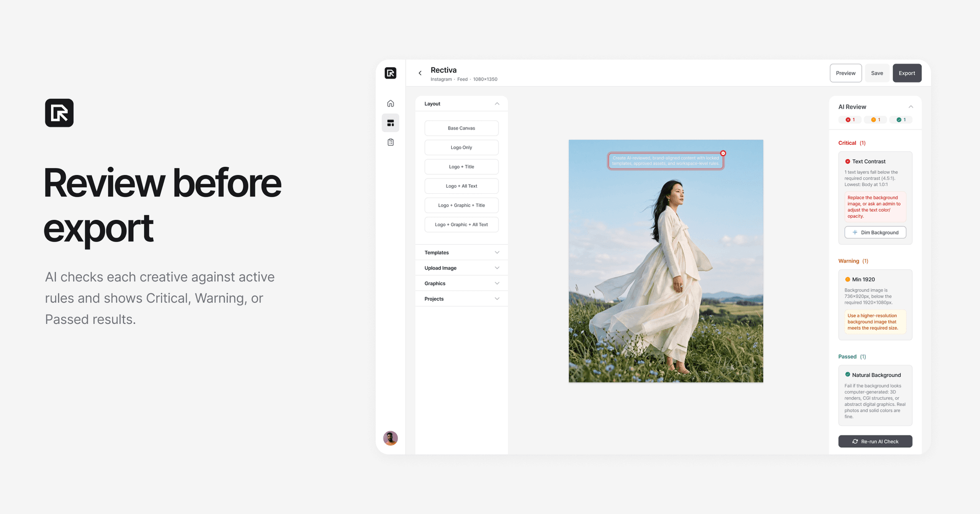
Task: Choose the Logo Only layout
Action: 461,147
